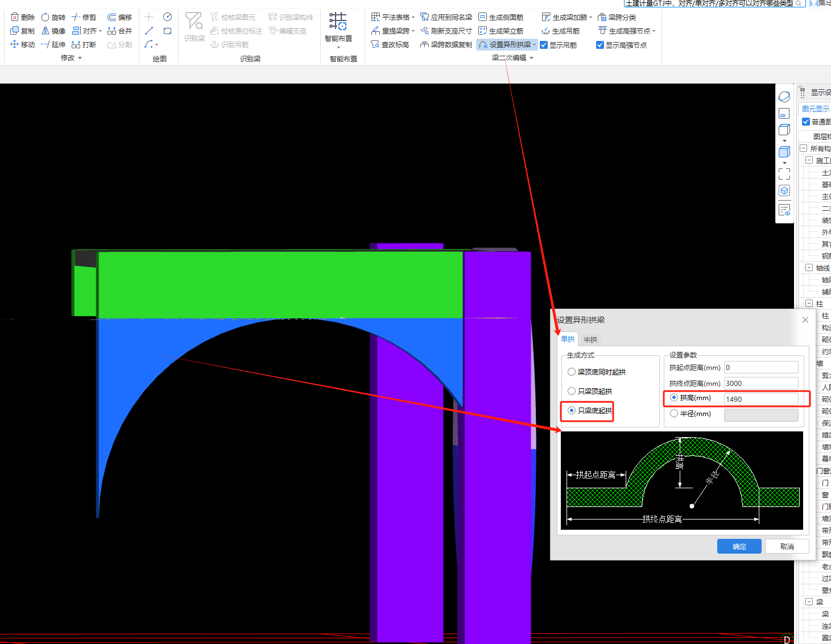
Task: Select the straight line draw tool
Action: [149, 31]
